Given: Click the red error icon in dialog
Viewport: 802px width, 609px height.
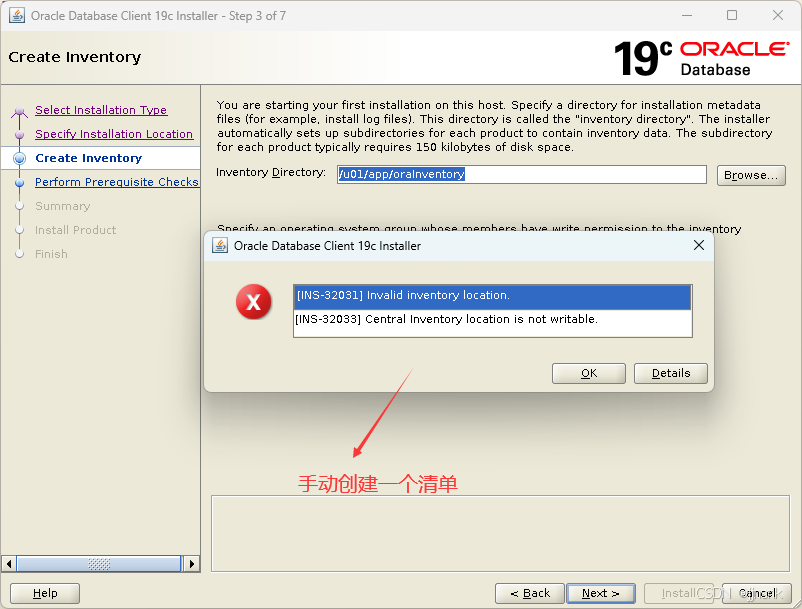Looking at the screenshot, I should 254,302.
